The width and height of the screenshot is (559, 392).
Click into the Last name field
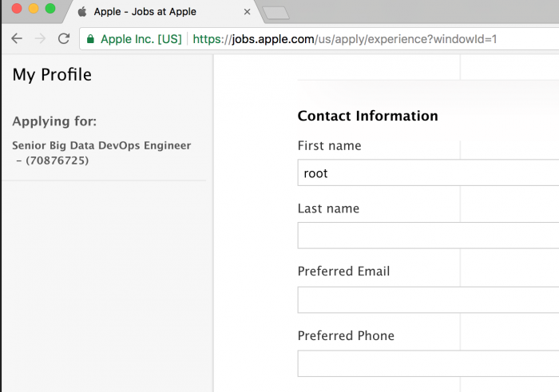428,236
